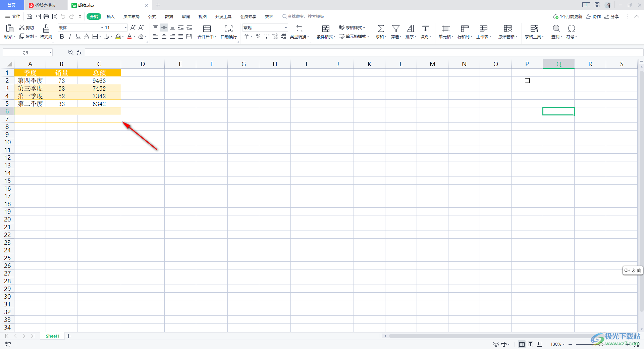This screenshot has height=349, width=644.
Task: Click the Fill (填充) icon
Action: (x=425, y=29)
